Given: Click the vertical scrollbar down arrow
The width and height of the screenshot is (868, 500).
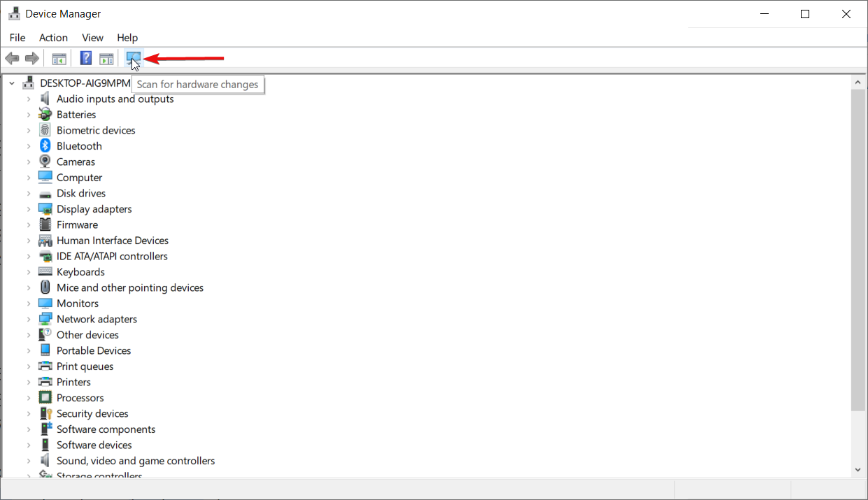Looking at the screenshot, I should pyautogui.click(x=858, y=471).
